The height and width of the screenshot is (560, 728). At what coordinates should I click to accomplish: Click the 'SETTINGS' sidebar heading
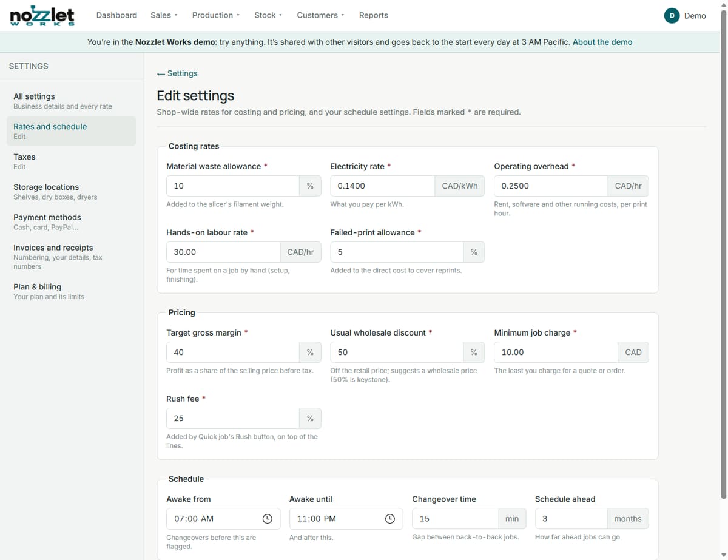(x=29, y=66)
